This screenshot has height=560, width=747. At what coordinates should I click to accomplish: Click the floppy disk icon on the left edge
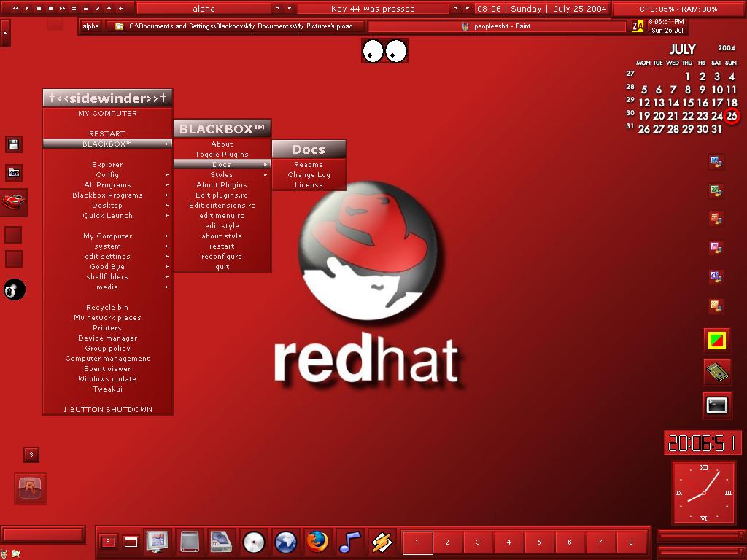13,144
